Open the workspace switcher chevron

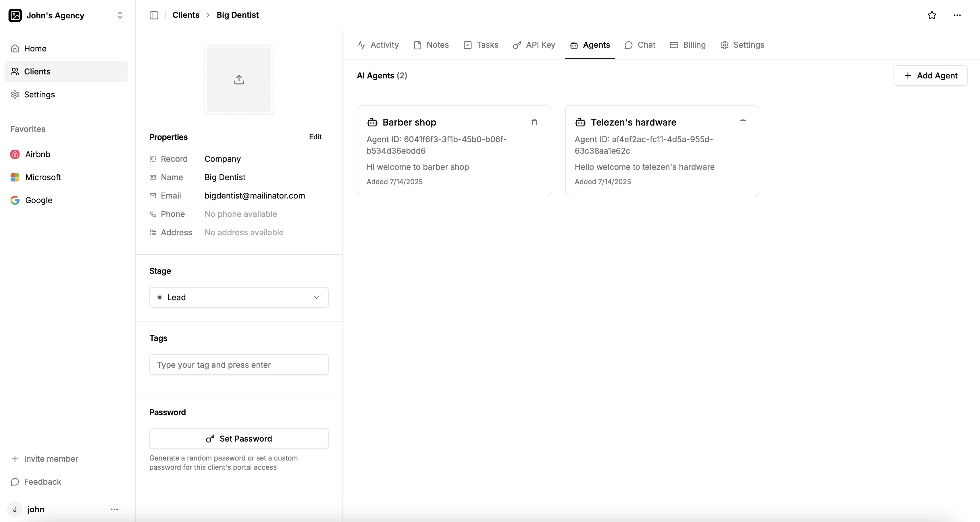coord(120,15)
